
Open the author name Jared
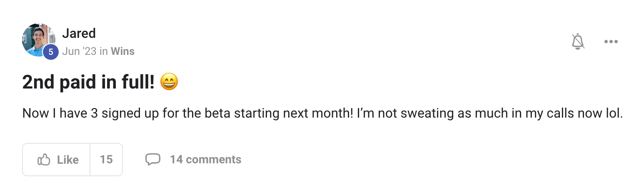79,33
